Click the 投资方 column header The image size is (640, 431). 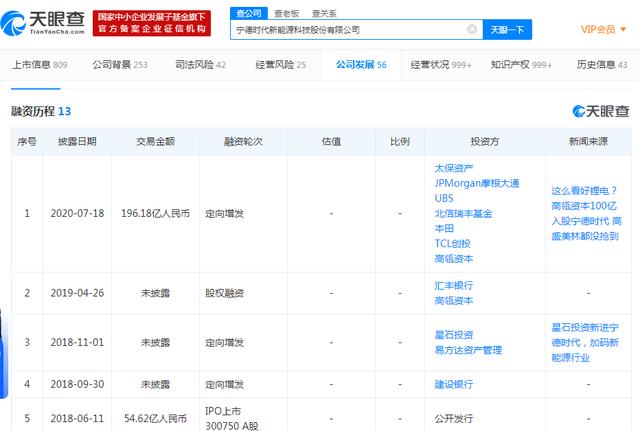pyautogui.click(x=485, y=142)
